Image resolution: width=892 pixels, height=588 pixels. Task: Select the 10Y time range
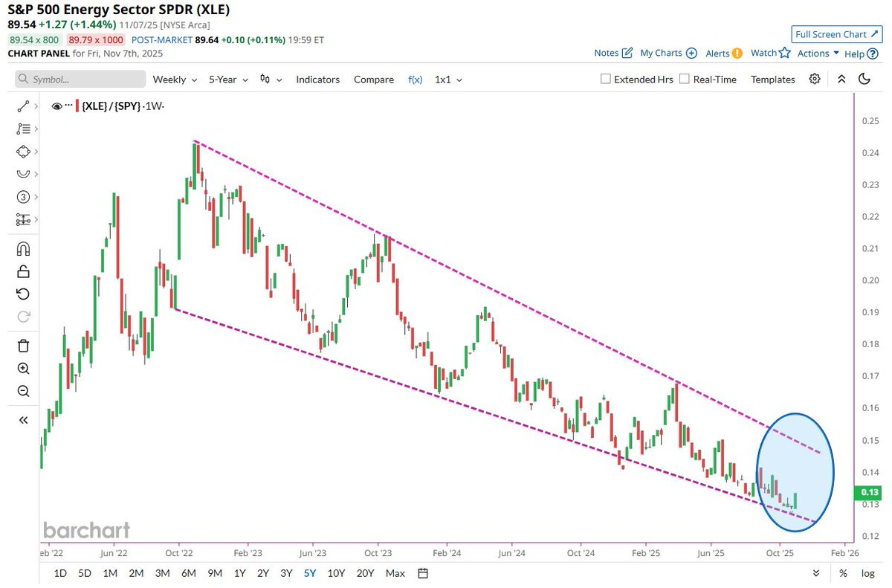[x=336, y=573]
